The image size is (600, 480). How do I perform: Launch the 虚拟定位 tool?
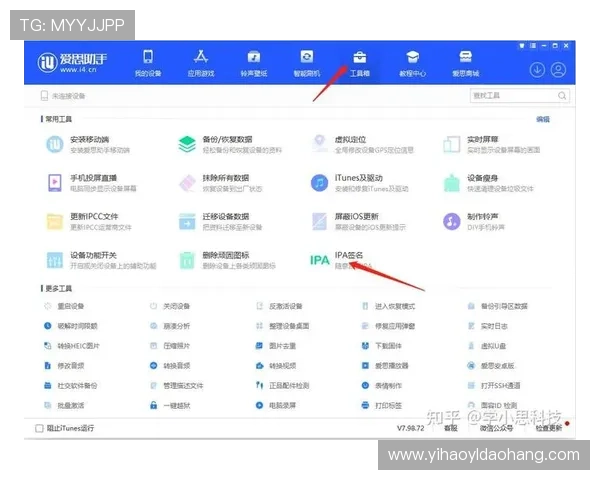pos(362,144)
